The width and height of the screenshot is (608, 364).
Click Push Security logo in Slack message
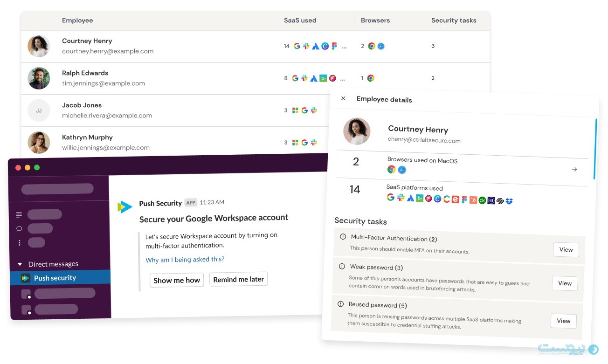(x=124, y=206)
